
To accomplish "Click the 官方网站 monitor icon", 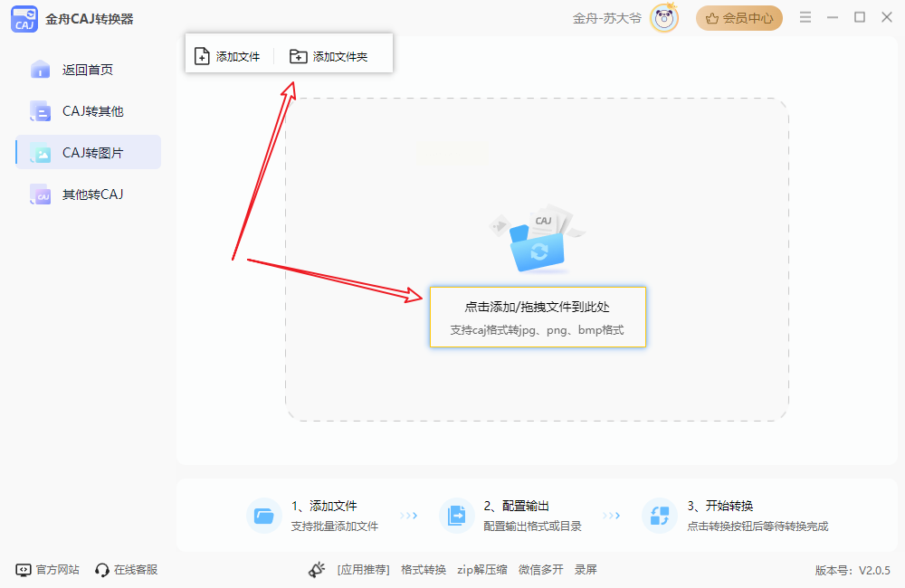I will (x=24, y=570).
